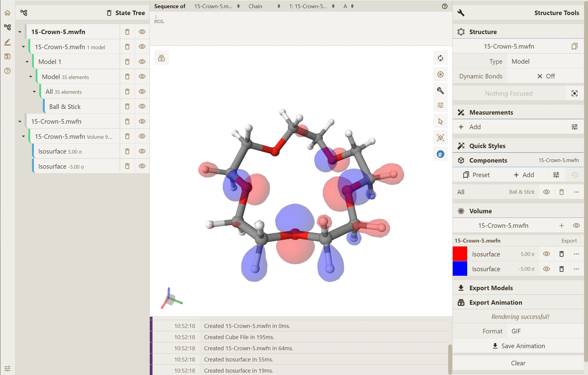Open measurement options sliders icon

(574, 127)
